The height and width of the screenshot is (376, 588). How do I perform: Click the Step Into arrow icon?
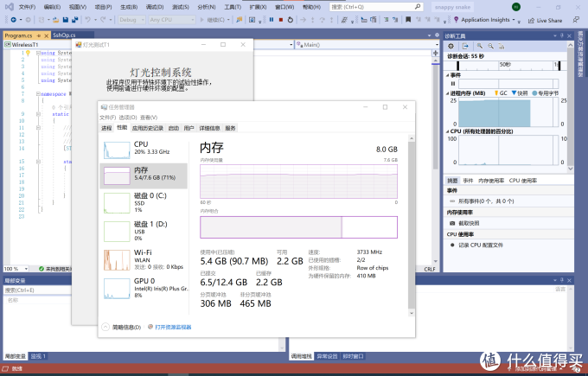(313, 20)
